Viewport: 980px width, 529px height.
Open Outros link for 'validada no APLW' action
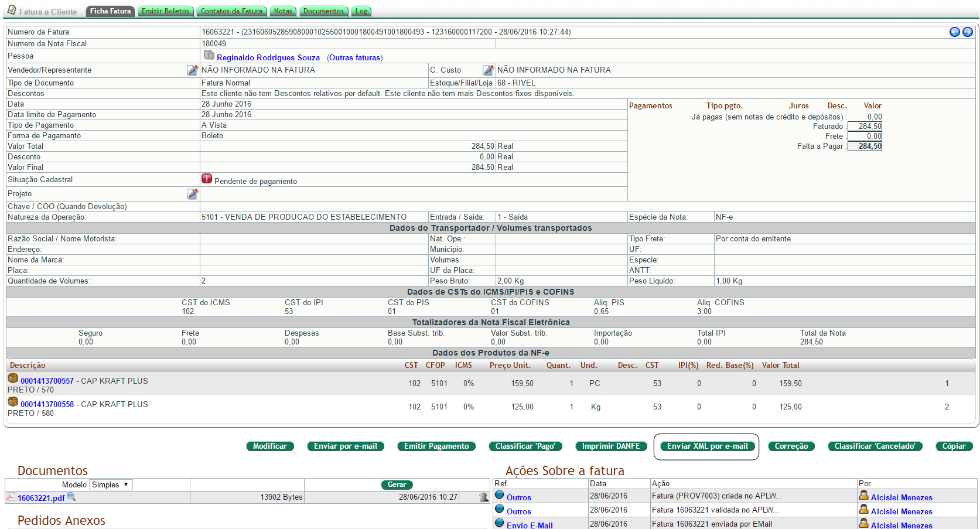(x=519, y=511)
